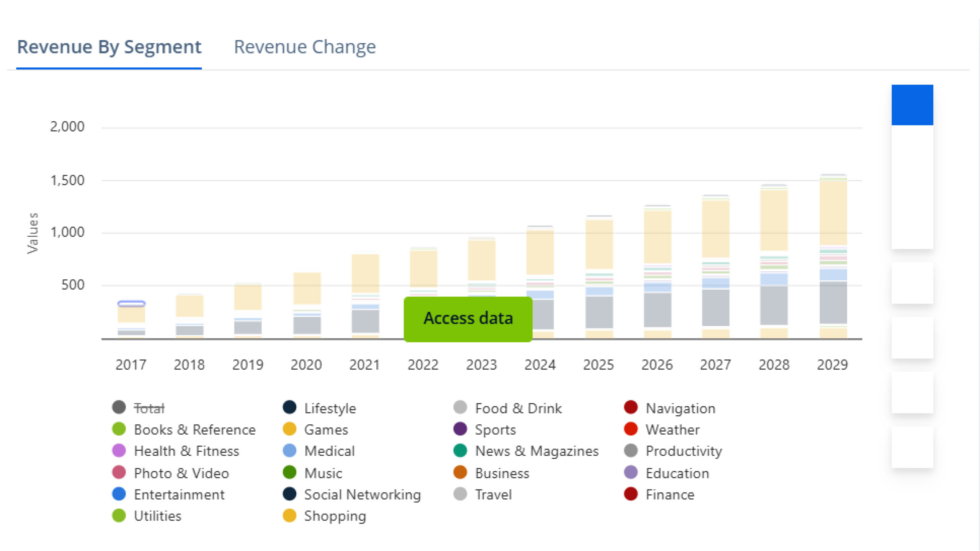Select the Revenue By Segment tab
The image size is (980, 551).
[109, 47]
